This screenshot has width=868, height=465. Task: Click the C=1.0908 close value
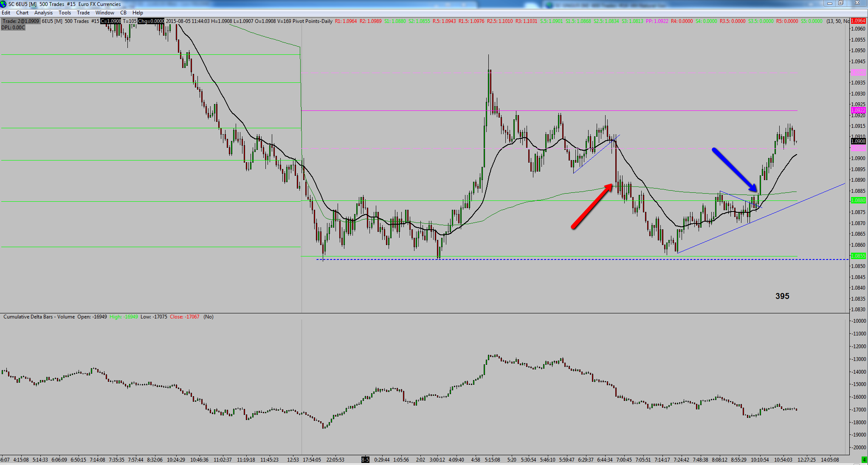(x=111, y=21)
